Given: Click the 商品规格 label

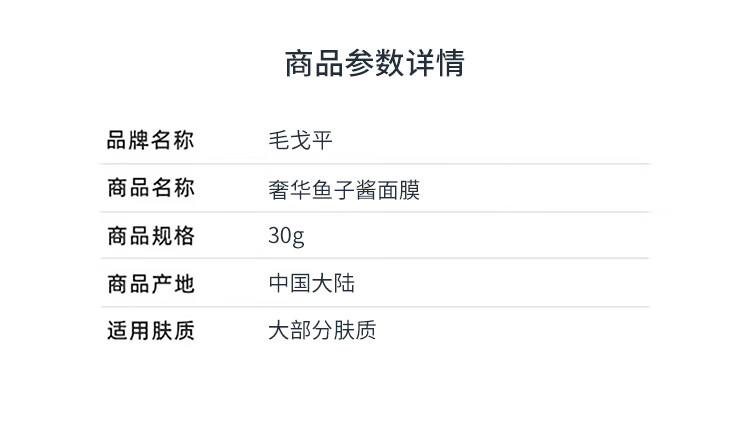Looking at the screenshot, I should click(150, 236).
